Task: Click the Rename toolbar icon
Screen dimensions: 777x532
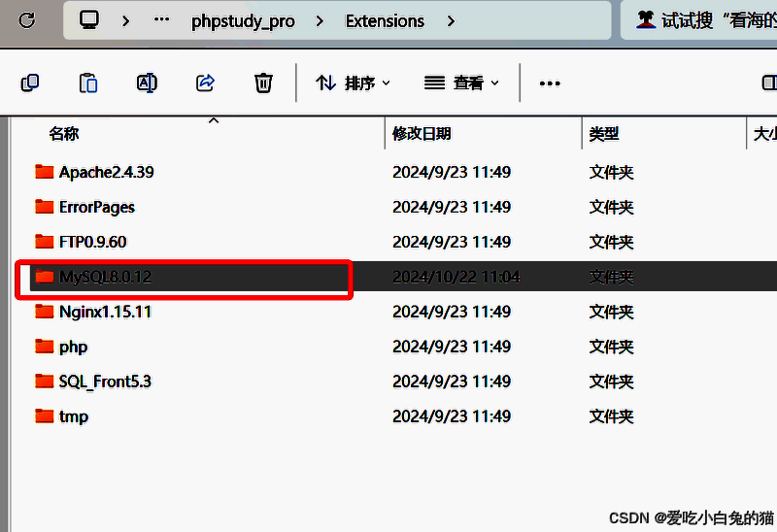Action: pyautogui.click(x=147, y=83)
